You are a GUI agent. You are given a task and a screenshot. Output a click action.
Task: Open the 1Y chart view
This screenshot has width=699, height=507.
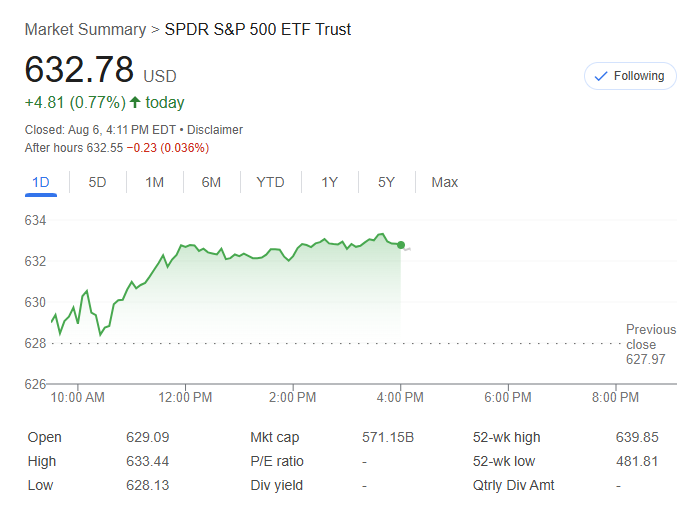[329, 182]
